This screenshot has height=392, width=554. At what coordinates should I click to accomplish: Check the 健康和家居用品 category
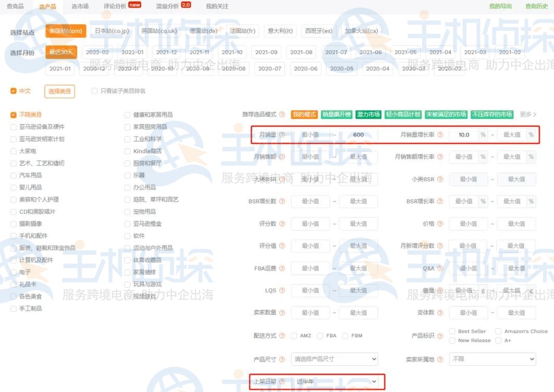pyautogui.click(x=128, y=115)
